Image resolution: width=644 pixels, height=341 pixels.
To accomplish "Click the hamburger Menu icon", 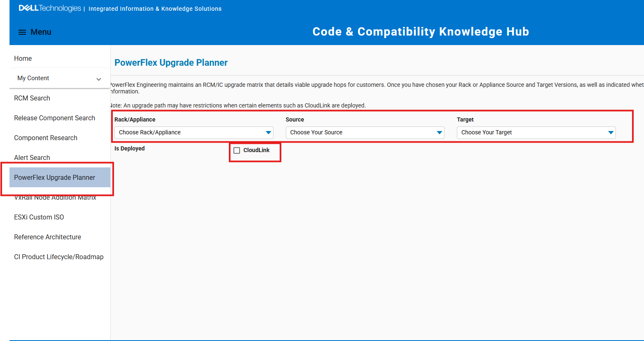I will (x=22, y=32).
